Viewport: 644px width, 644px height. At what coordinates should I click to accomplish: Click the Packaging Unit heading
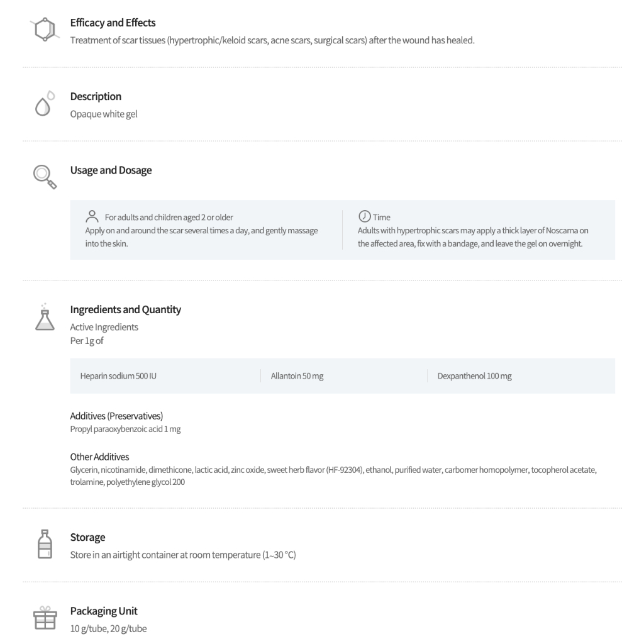tap(104, 611)
